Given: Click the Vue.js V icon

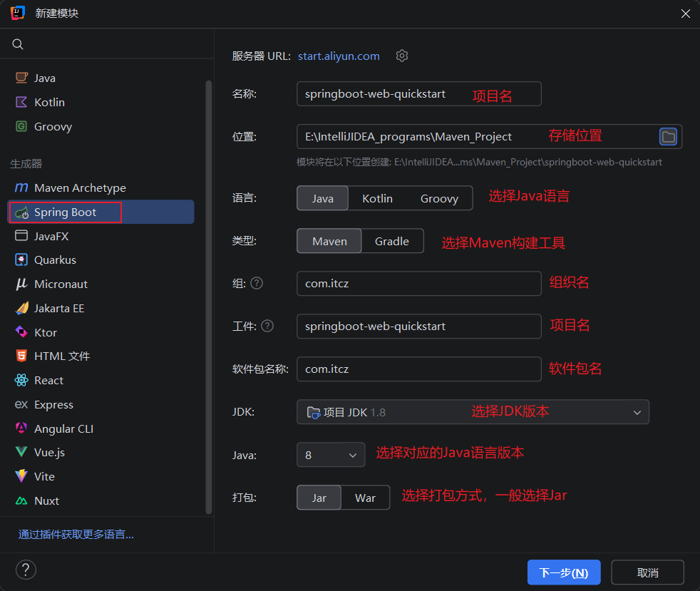Looking at the screenshot, I should [21, 452].
